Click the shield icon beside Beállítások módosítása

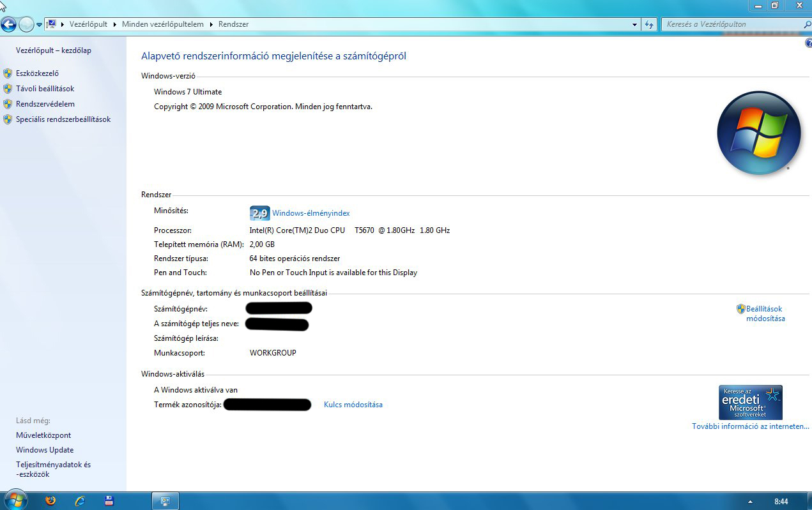[741, 309]
